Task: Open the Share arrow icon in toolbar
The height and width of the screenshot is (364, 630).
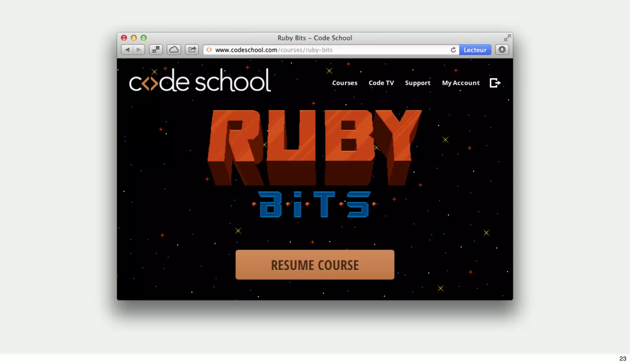Action: [x=192, y=50]
